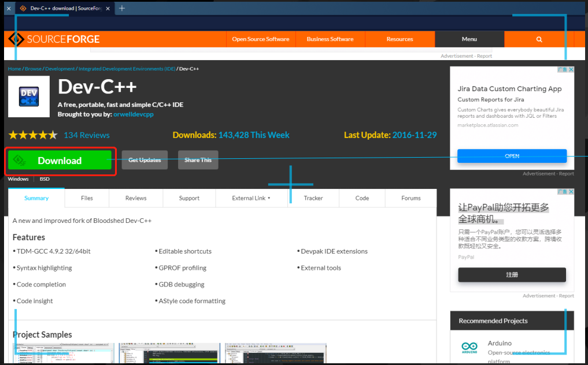Click the AStyle code formatting feature

click(192, 301)
